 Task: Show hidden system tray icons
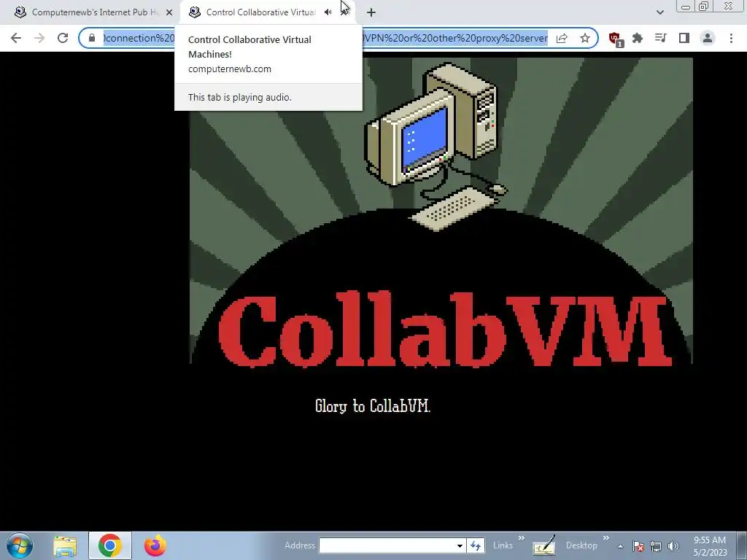click(x=620, y=546)
